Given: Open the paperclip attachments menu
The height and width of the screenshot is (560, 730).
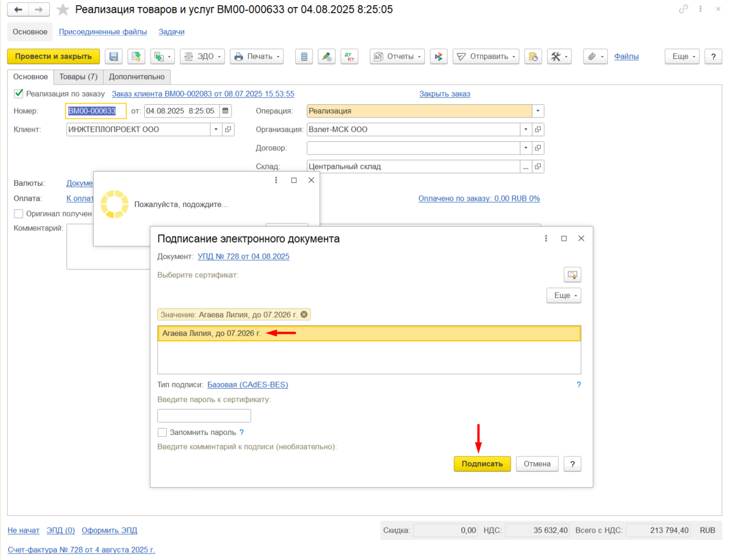Looking at the screenshot, I should coord(595,57).
